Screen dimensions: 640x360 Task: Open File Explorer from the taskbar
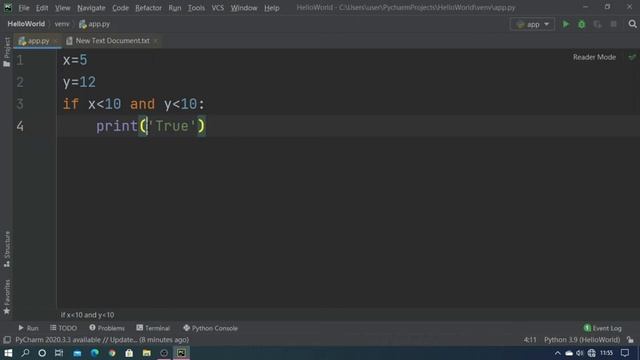pos(147,353)
